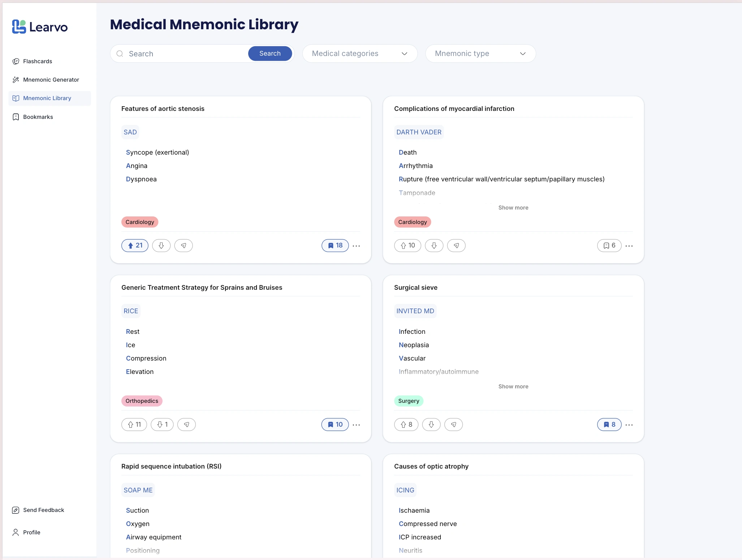Viewport: 742px width, 560px height.
Task: Open Mnemonic Generator page
Action: [x=51, y=80]
